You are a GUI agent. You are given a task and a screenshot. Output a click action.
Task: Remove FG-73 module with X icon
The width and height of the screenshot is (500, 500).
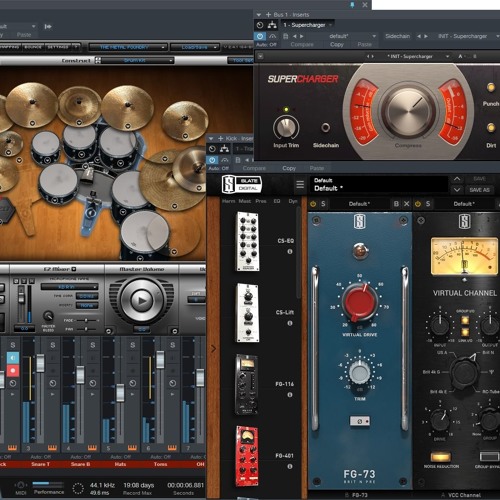pyautogui.click(x=406, y=204)
